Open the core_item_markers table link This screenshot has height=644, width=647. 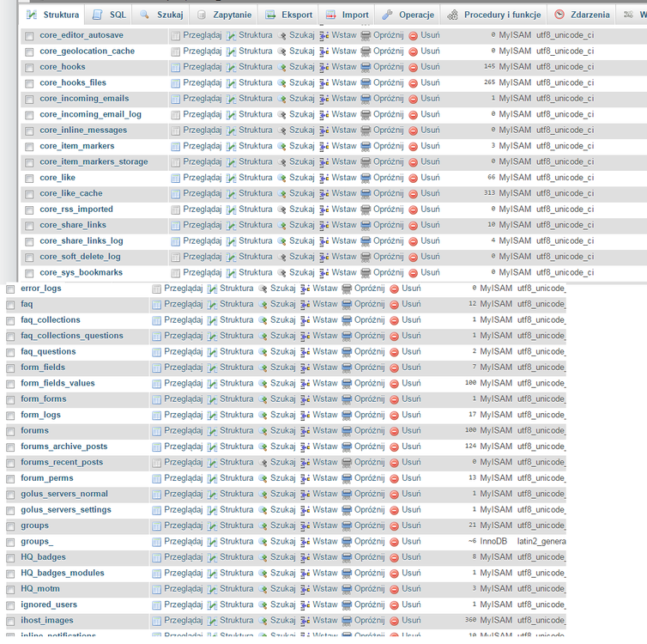(x=76, y=146)
